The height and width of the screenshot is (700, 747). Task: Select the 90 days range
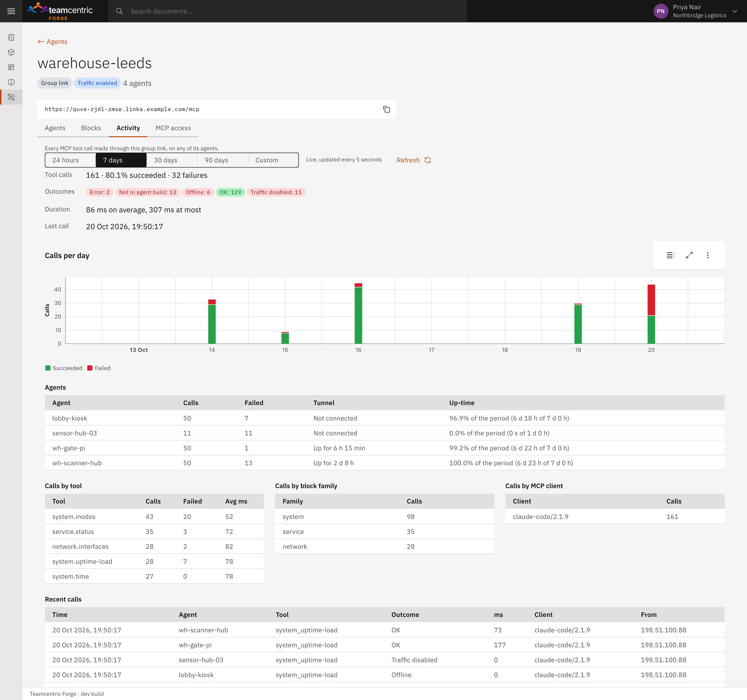(223, 160)
